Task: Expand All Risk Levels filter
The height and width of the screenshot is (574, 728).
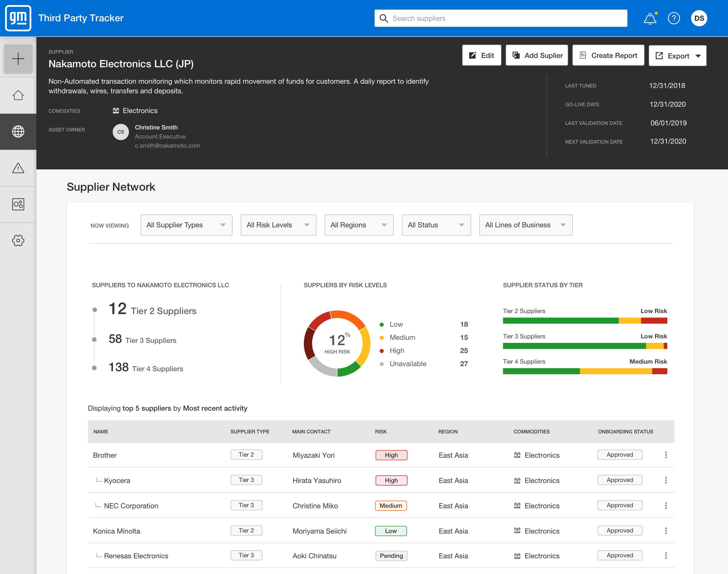Action: click(x=279, y=225)
